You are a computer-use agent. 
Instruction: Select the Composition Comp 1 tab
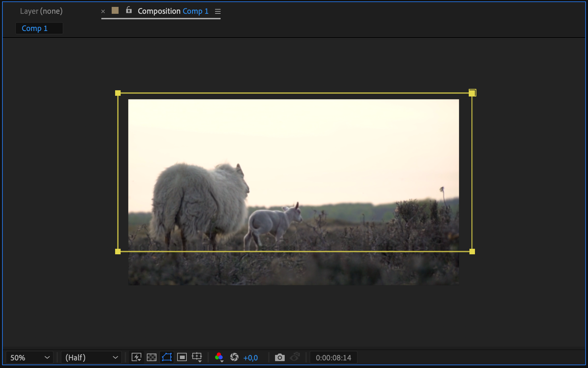click(x=173, y=11)
